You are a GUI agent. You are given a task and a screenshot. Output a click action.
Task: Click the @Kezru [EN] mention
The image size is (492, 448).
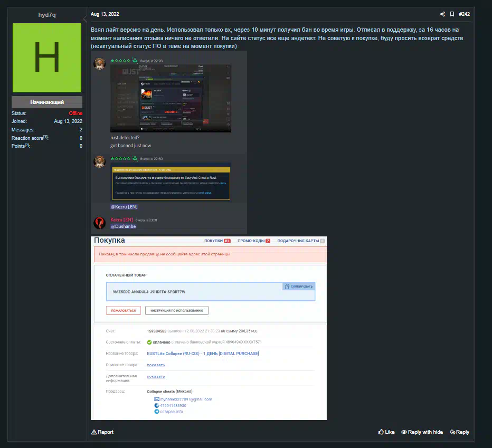coord(124,207)
